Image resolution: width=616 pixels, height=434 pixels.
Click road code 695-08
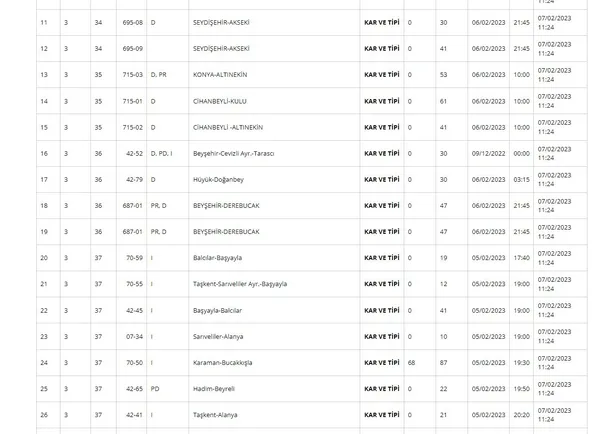tap(132, 22)
